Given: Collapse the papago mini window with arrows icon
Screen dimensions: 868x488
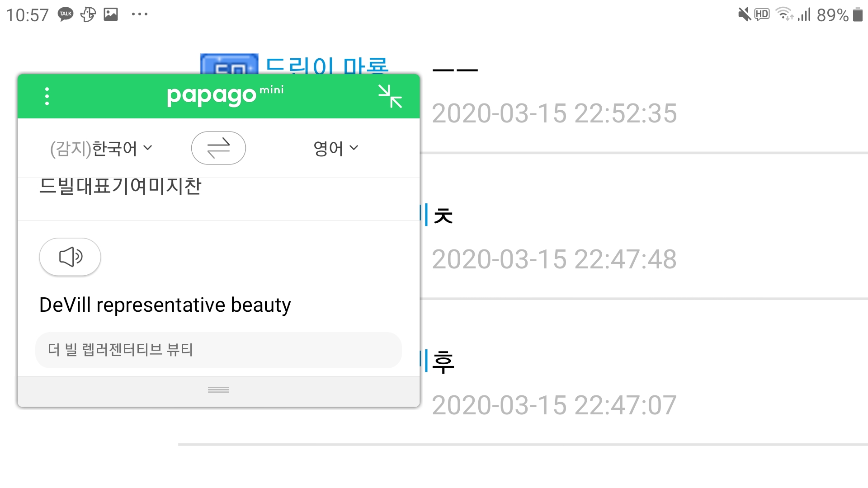Looking at the screenshot, I should click(x=390, y=96).
